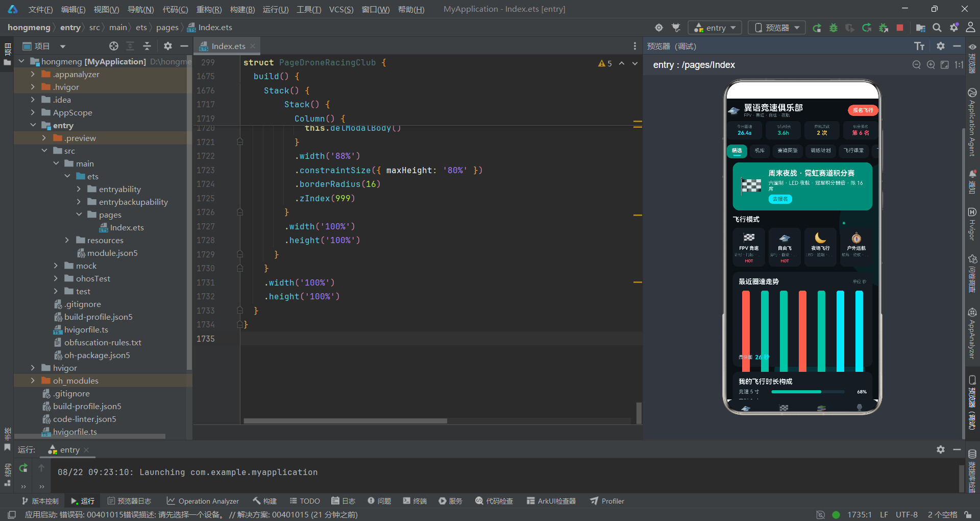Viewport: 980px width, 521px height.
Task: Collapse all nodes in the project panel
Action: [147, 46]
